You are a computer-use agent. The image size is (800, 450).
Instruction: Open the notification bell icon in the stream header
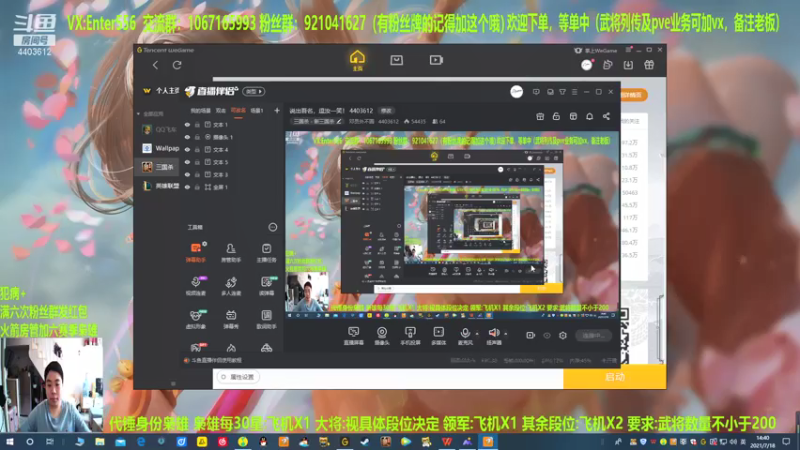[589, 116]
